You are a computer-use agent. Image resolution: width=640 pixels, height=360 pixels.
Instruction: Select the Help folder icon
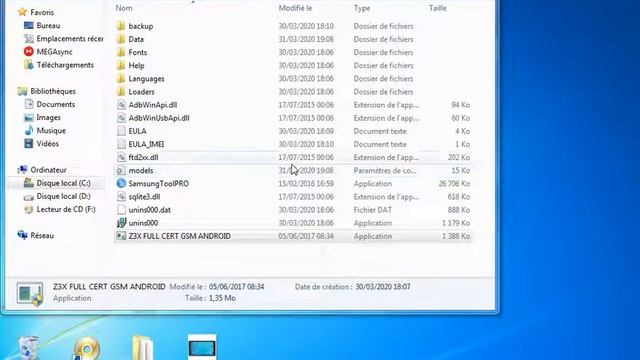121,65
